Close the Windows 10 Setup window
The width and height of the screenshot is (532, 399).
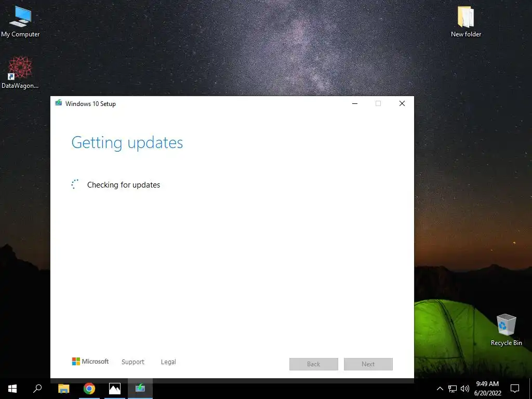(402, 103)
